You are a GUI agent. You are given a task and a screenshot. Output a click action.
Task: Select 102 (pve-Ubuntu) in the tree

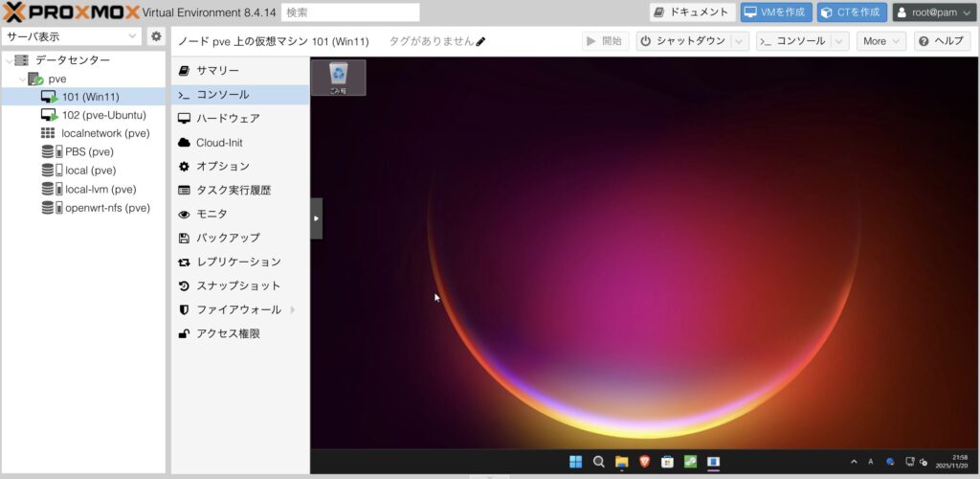[x=103, y=115]
